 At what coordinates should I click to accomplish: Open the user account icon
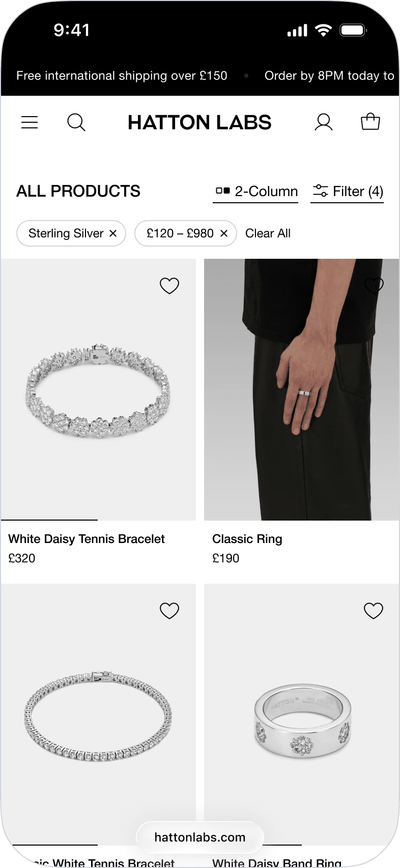pyautogui.click(x=324, y=122)
